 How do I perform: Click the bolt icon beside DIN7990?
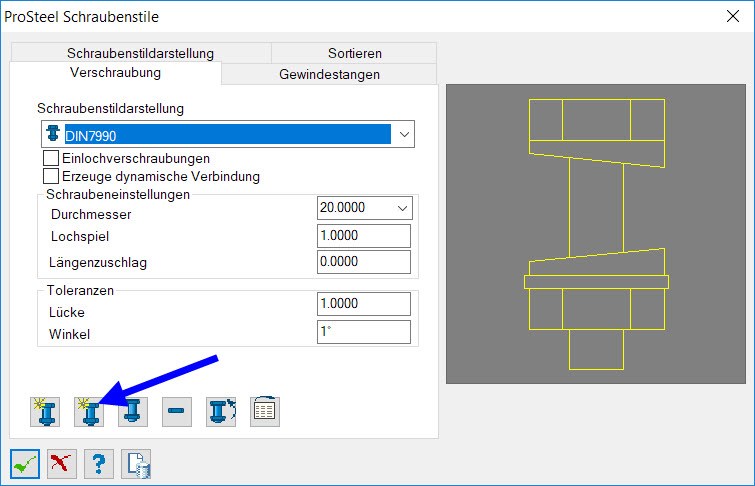click(53, 133)
